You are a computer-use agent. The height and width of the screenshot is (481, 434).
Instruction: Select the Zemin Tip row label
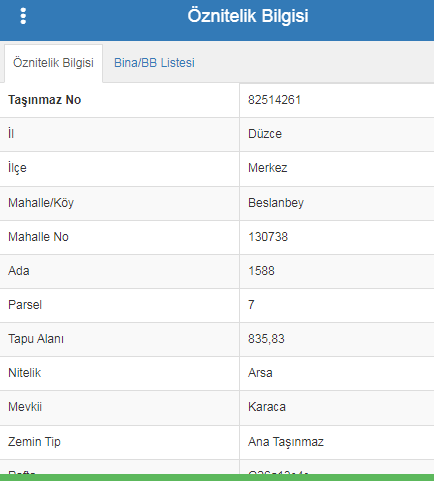coord(34,442)
